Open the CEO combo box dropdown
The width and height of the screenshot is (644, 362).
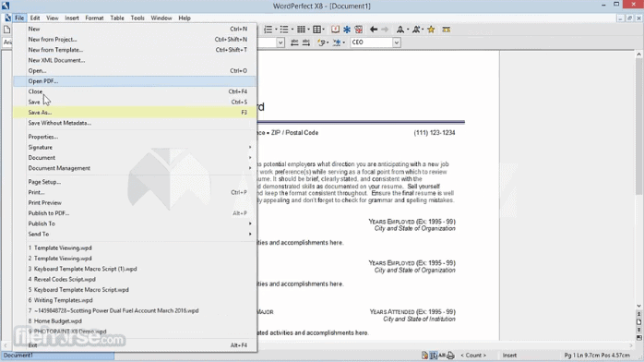click(x=397, y=42)
